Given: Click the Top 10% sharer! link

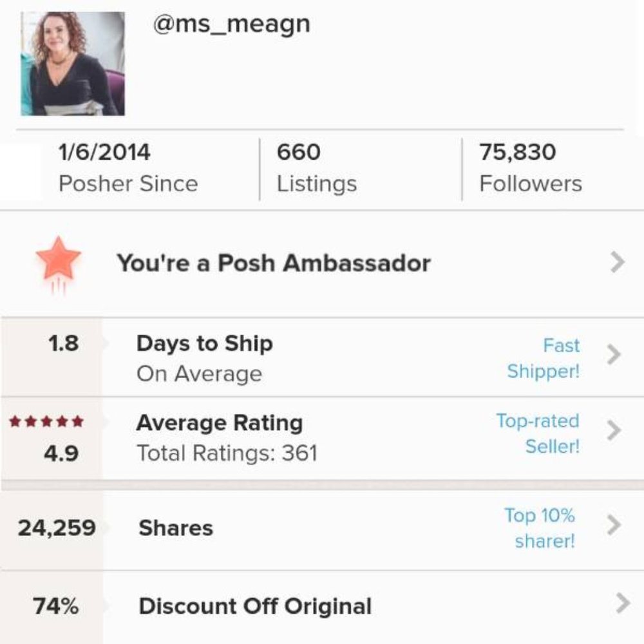Looking at the screenshot, I should coord(540,528).
